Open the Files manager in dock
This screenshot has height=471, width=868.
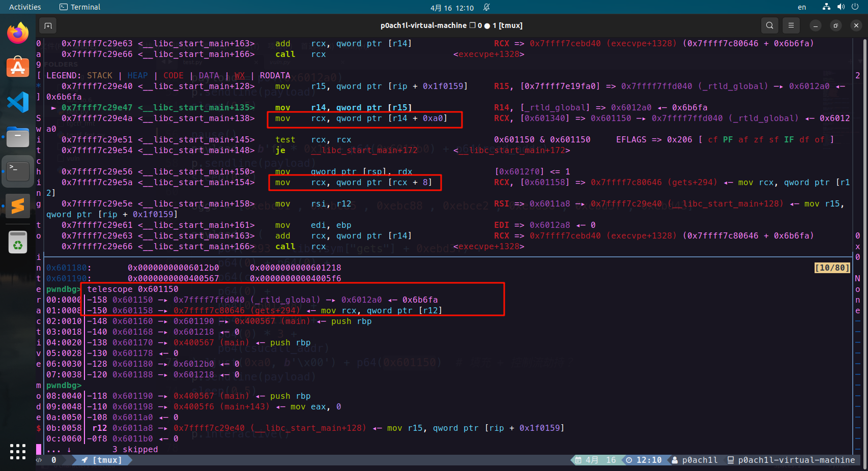18,137
